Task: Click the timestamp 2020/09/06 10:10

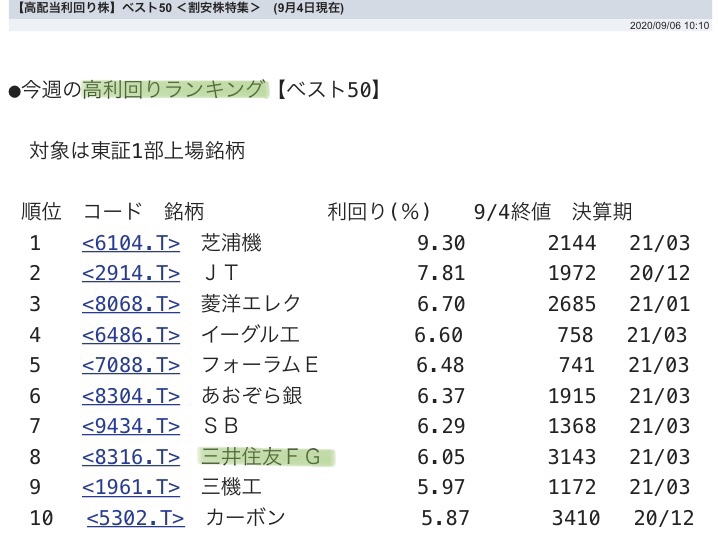Action: (669, 26)
